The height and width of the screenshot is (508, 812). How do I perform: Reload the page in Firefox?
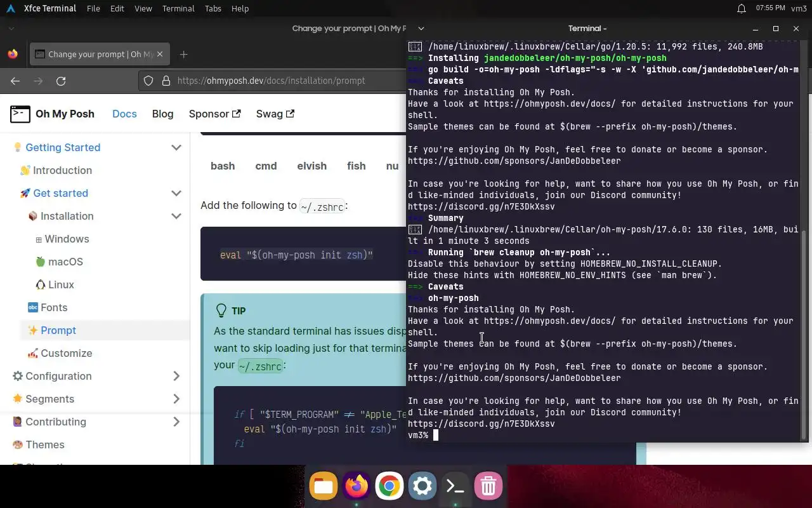pyautogui.click(x=61, y=81)
